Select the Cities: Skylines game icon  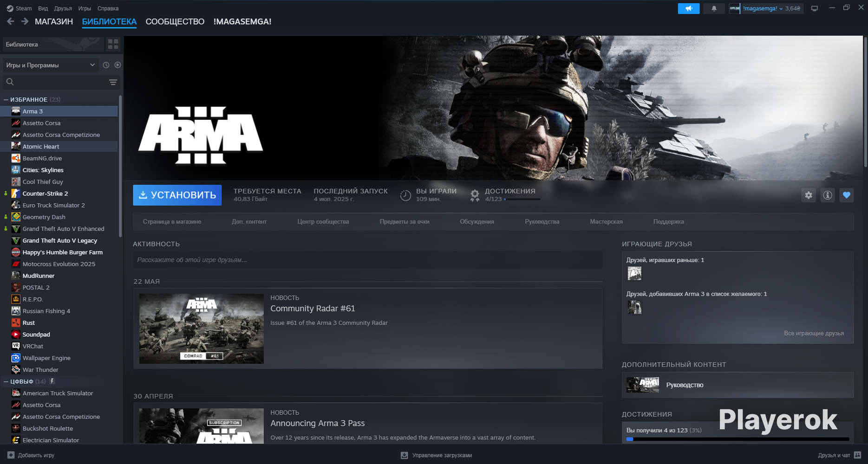[x=16, y=170]
